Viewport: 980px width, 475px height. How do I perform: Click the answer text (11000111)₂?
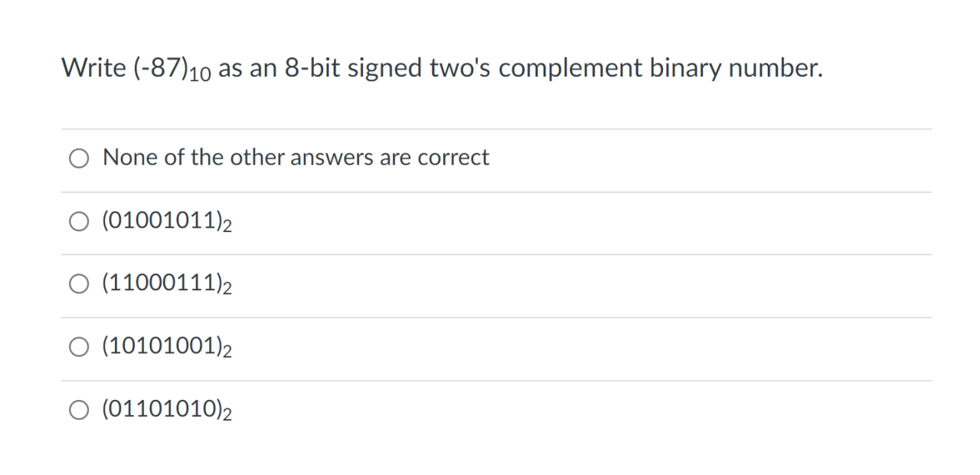[x=167, y=283]
